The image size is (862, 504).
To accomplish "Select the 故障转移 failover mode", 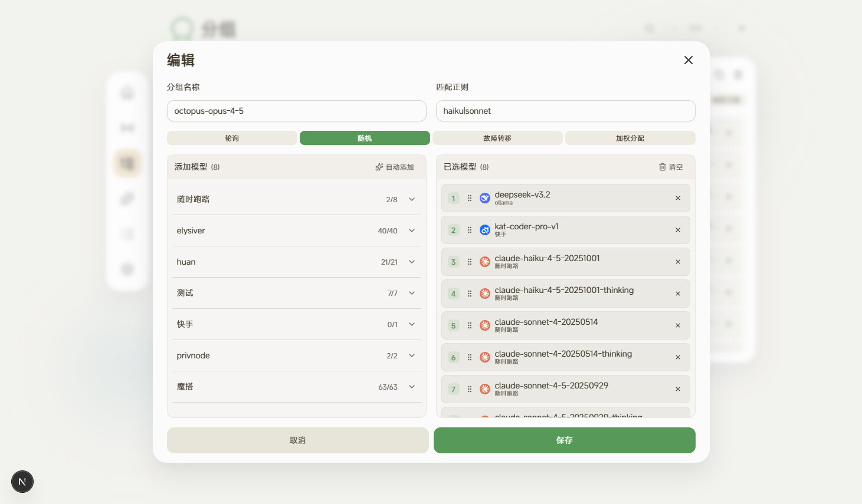I will pyautogui.click(x=497, y=138).
